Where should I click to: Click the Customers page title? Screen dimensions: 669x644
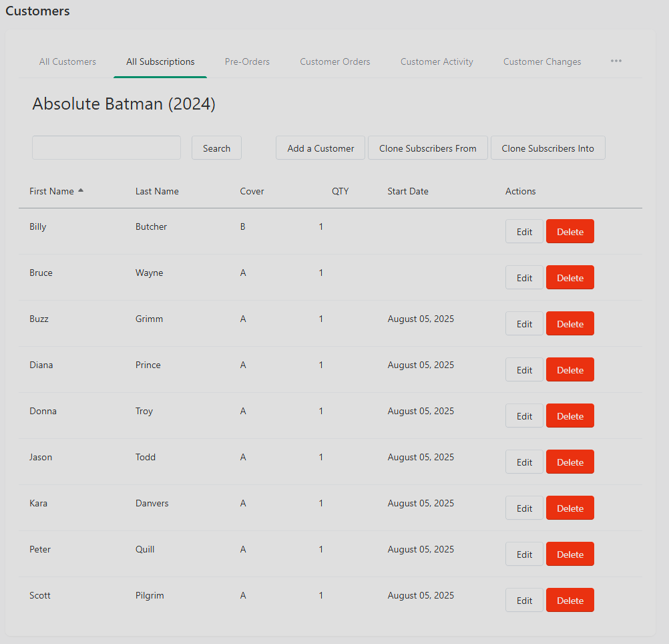(37, 11)
